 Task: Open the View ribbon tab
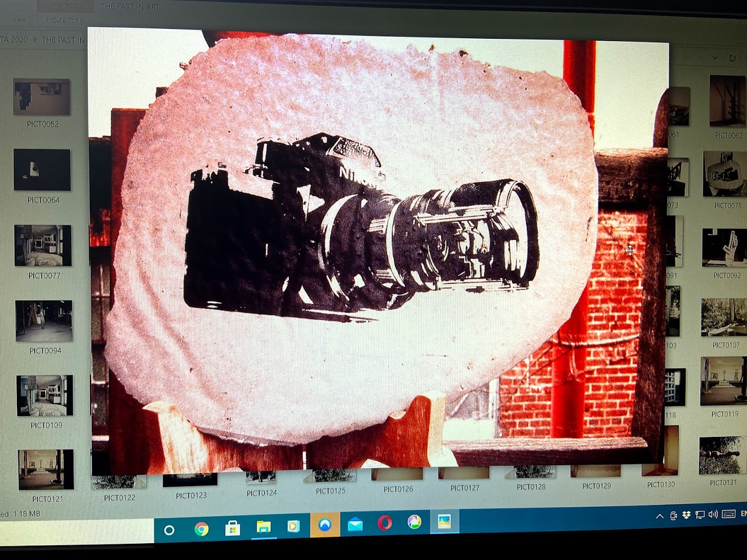(x=19, y=20)
